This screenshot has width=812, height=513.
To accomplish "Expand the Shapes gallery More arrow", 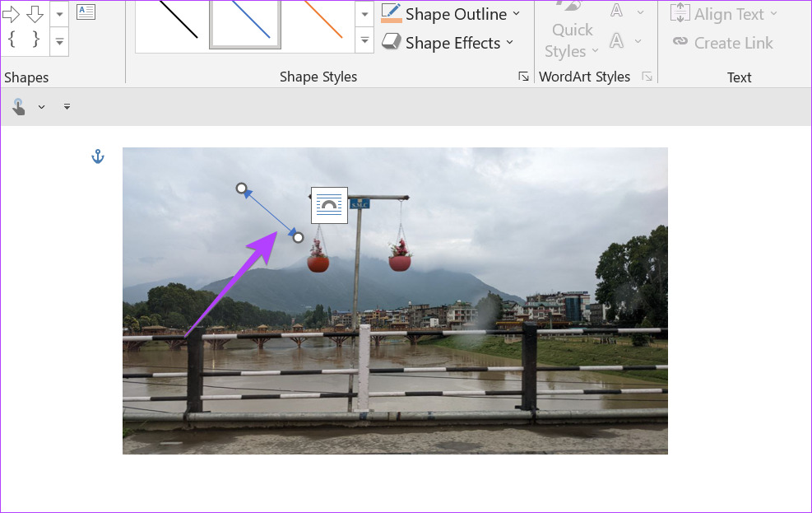I will (59, 40).
